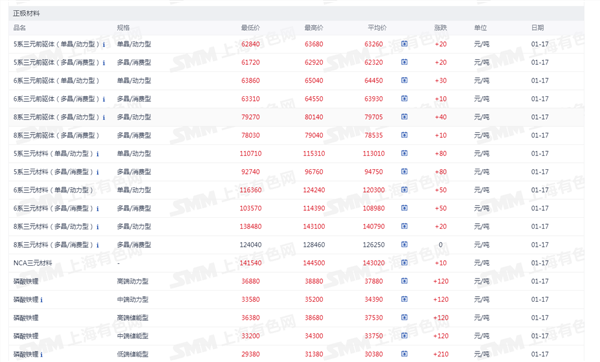This screenshot has width=600, height=362.
Task: Click chart icon next to average price 113010
Action: coord(404,153)
